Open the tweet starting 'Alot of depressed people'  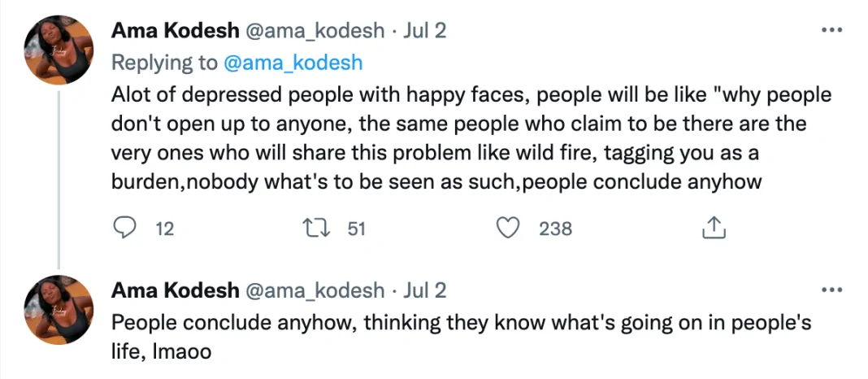[x=471, y=138]
